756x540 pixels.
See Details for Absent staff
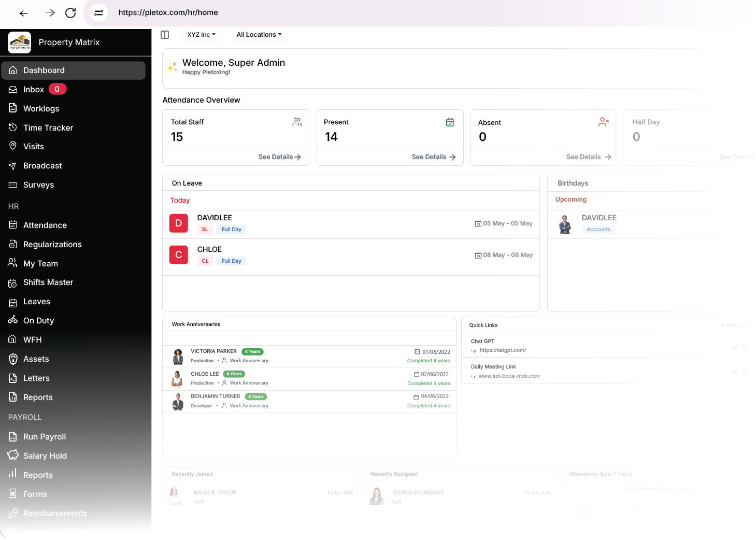pos(589,157)
